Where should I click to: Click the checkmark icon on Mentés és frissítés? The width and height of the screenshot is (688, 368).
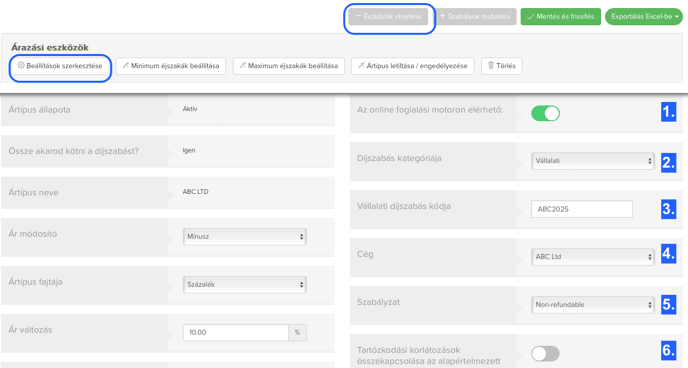[530, 17]
